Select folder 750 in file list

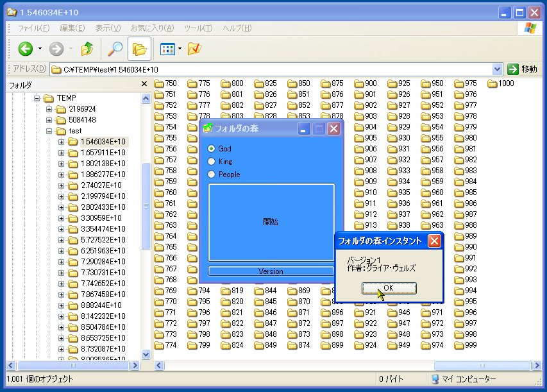(x=165, y=83)
